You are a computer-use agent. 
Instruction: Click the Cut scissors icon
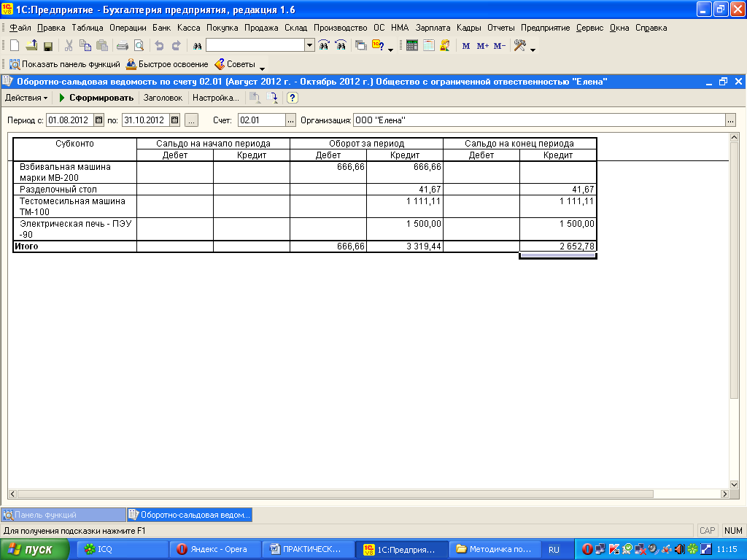[x=69, y=46]
